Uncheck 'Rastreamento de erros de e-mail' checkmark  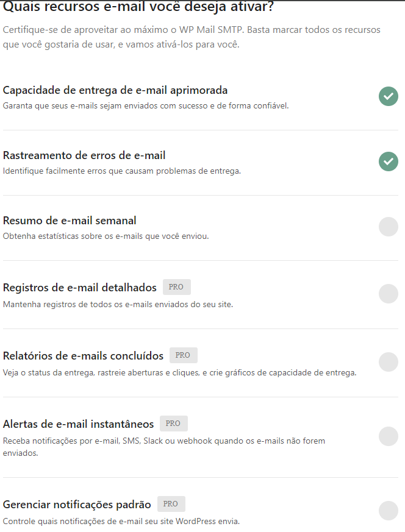(388, 161)
